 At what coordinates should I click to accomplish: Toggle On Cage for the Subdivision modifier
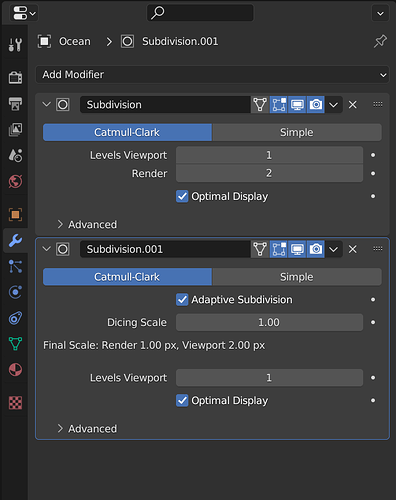tap(260, 105)
